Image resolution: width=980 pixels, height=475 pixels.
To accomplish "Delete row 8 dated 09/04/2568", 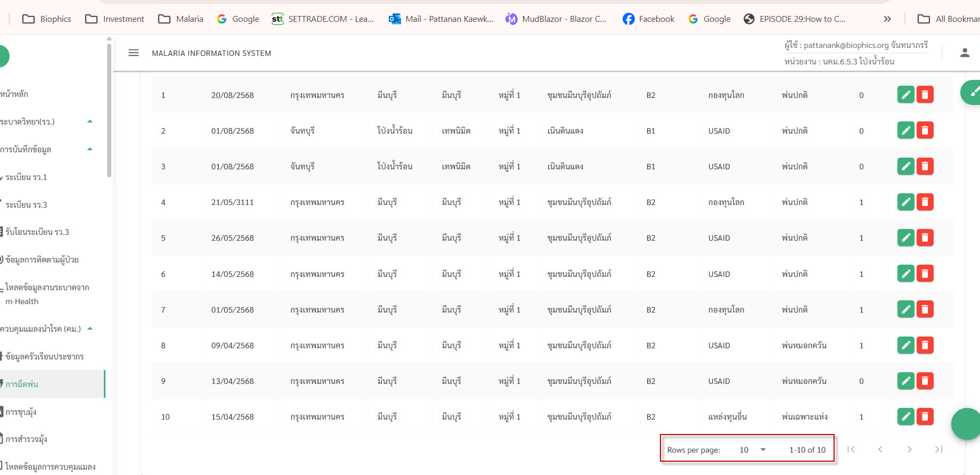I will pos(925,345).
